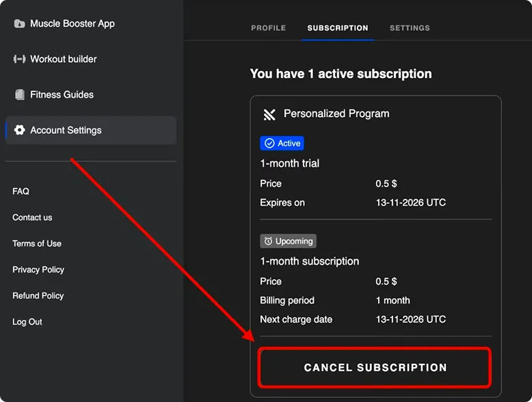Screen dimensions: 532x402
Task: Switch to the Settings tab
Action: click(x=410, y=28)
